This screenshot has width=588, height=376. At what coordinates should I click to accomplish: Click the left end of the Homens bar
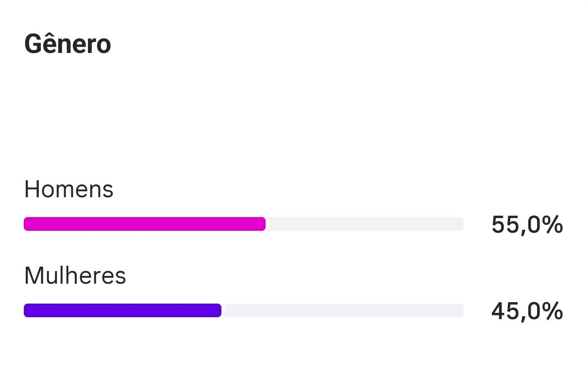[x=26, y=224]
